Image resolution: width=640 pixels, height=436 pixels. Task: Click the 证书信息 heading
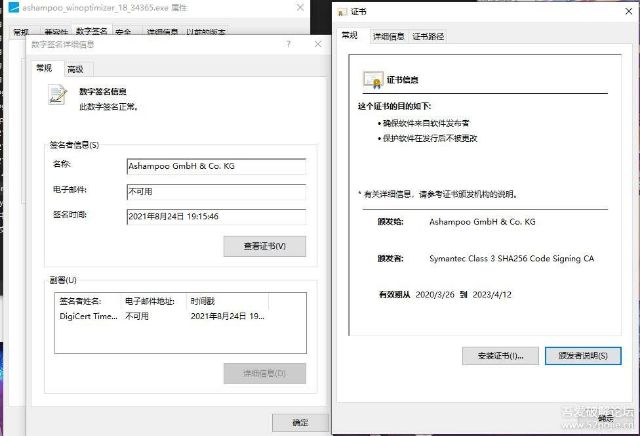[402, 80]
